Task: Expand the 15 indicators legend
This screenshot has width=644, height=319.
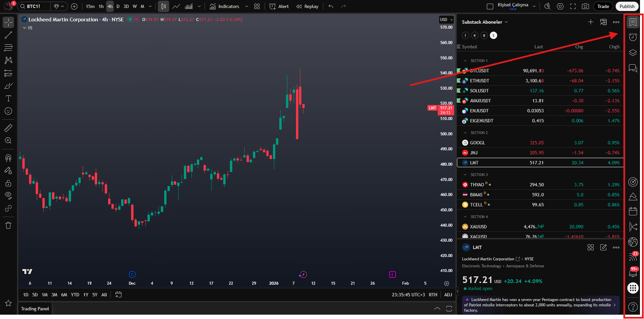Action: [x=27, y=28]
